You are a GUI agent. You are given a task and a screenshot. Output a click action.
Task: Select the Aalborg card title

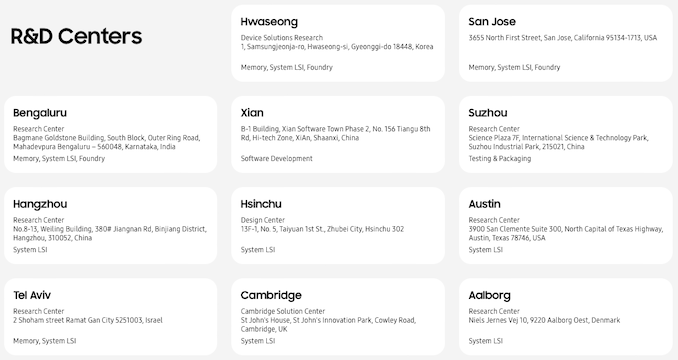(x=489, y=296)
